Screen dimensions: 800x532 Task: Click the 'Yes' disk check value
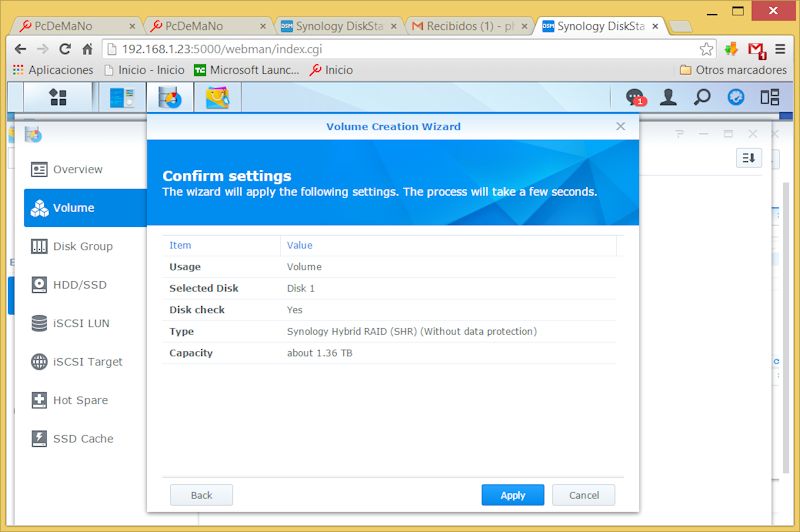[x=294, y=310]
